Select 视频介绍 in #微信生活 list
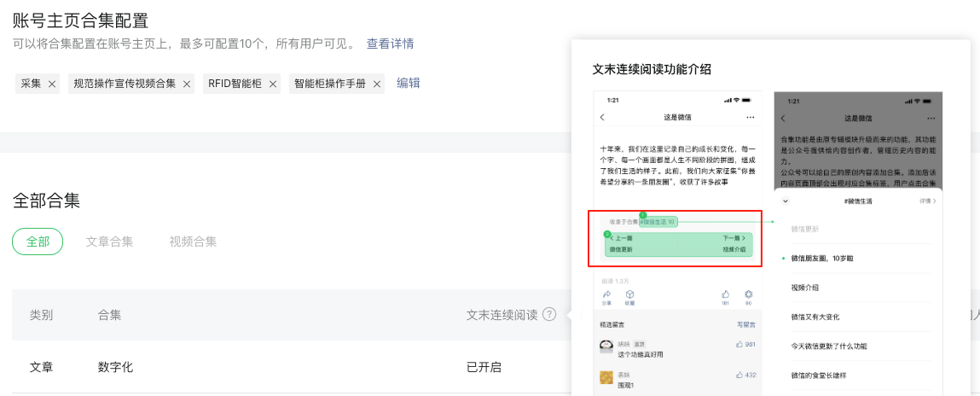The height and width of the screenshot is (396, 980). click(805, 288)
